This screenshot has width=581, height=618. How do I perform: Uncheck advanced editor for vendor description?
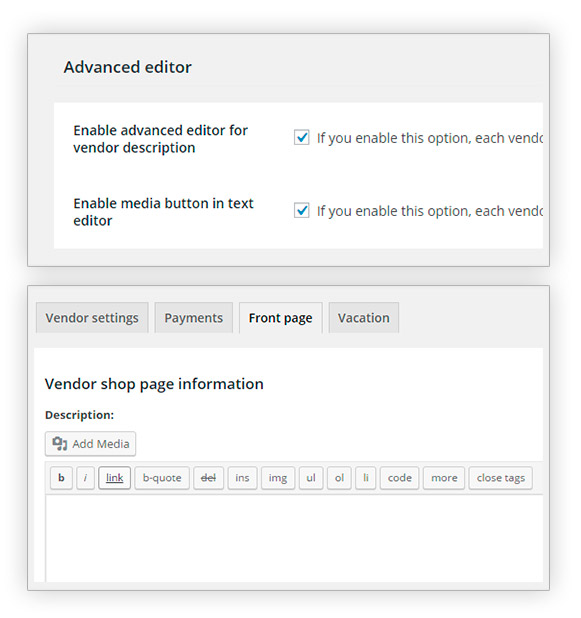(302, 138)
